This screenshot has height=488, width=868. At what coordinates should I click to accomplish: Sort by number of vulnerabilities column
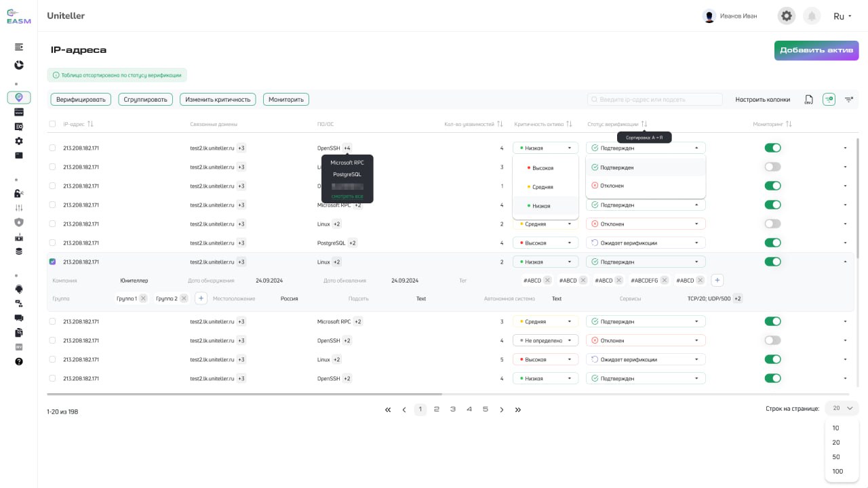[500, 124]
